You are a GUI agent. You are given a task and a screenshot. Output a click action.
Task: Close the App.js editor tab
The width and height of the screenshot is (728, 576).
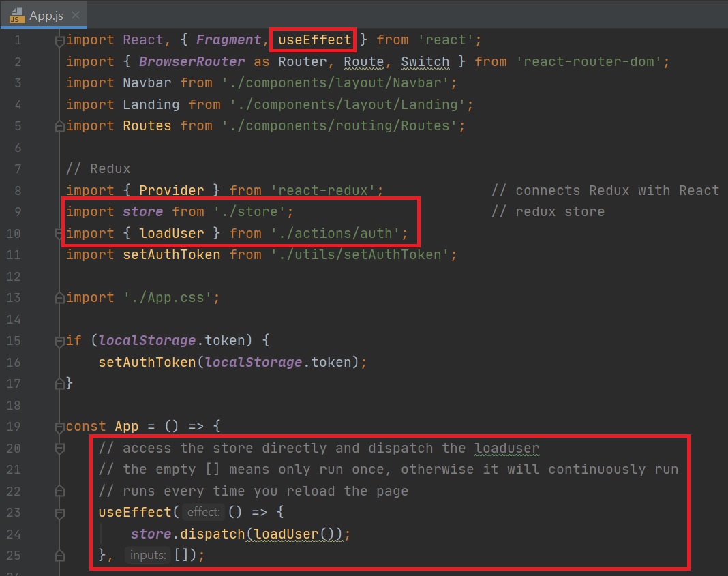tap(76, 15)
